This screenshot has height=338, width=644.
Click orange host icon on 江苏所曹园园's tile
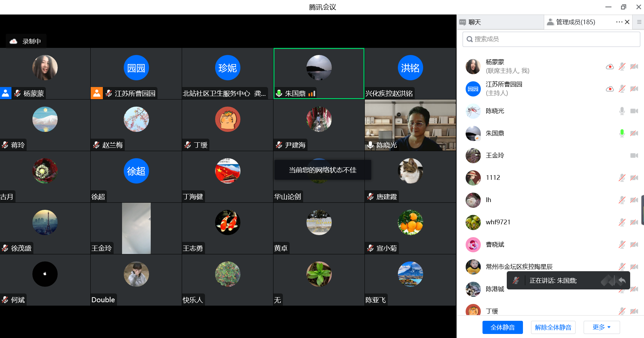point(97,93)
